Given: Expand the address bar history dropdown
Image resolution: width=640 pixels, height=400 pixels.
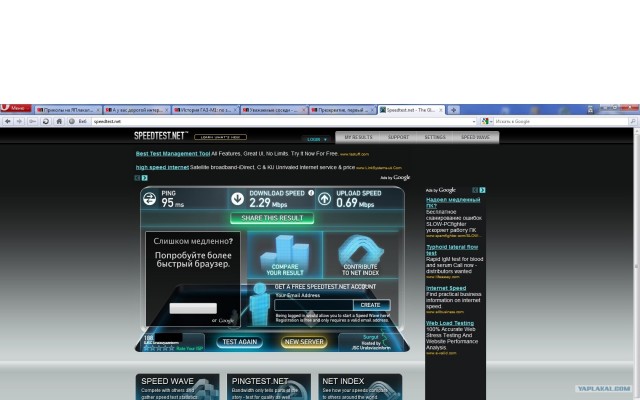Looking at the screenshot, I should point(474,121).
